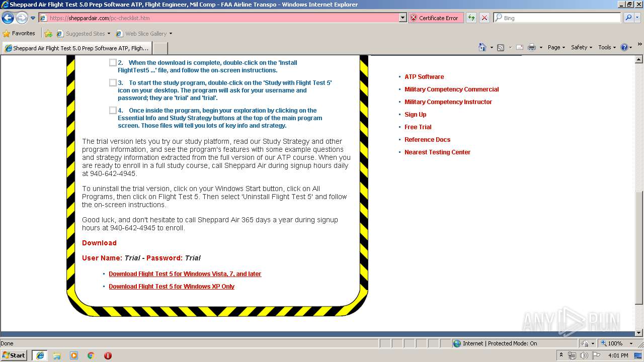This screenshot has height=362, width=644.
Task: Open the Chrome taskbar icon
Action: click(x=91, y=355)
